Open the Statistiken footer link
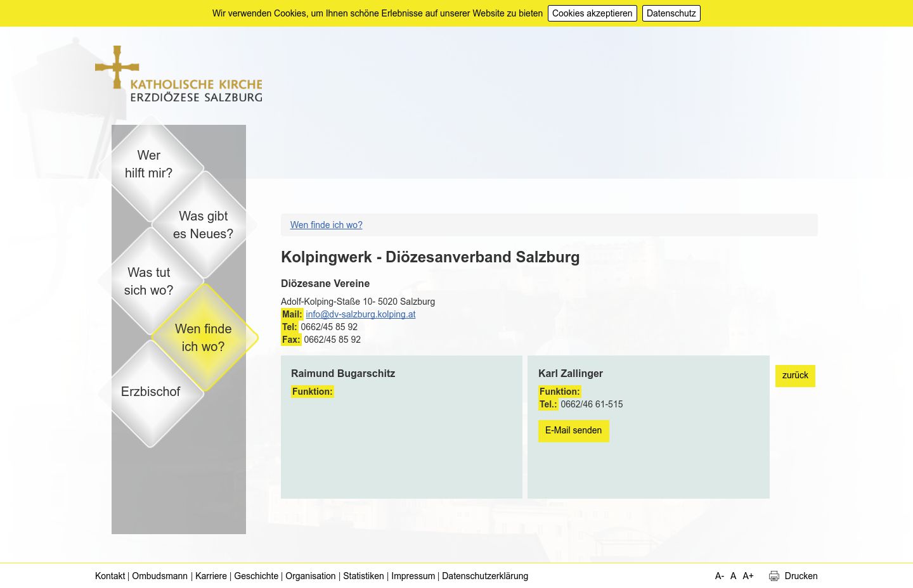Viewport: 913px width, 588px height. coord(363,576)
